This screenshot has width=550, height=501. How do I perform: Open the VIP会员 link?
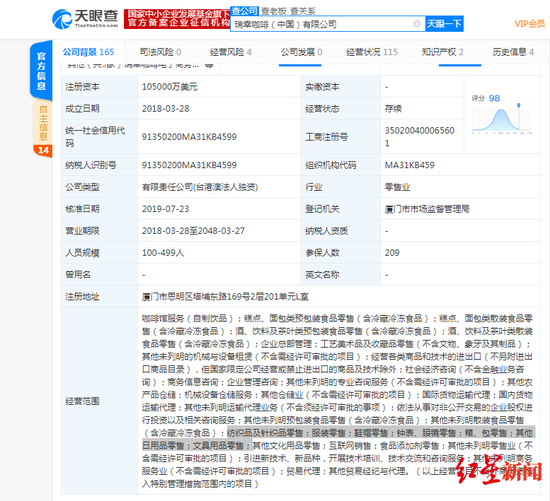point(530,24)
